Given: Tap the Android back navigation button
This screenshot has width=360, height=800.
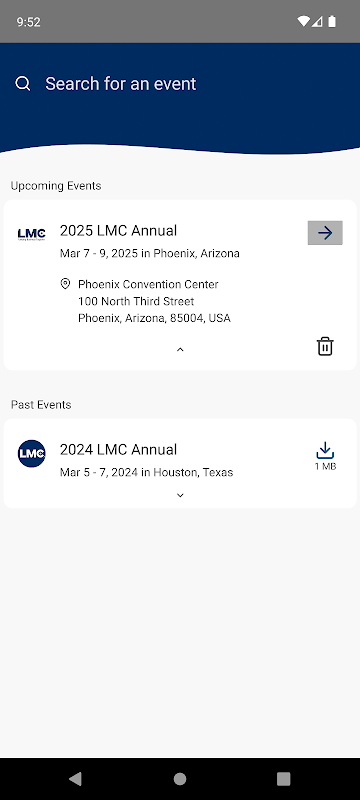Looking at the screenshot, I should 75,778.
